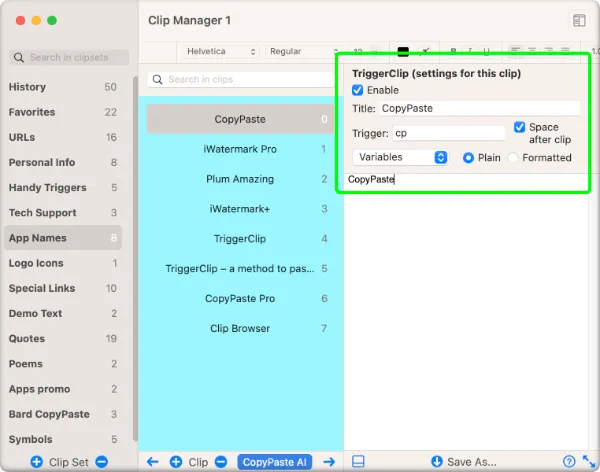
Task: Remove clip set with minus icon
Action: [x=102, y=462]
